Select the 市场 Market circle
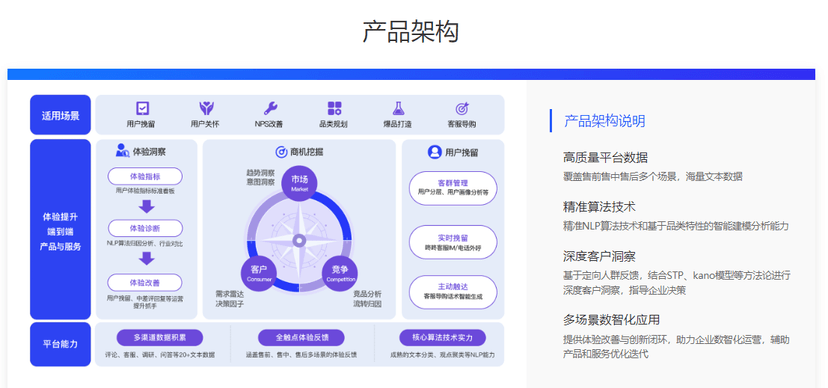This screenshot has width=828, height=388. (299, 183)
